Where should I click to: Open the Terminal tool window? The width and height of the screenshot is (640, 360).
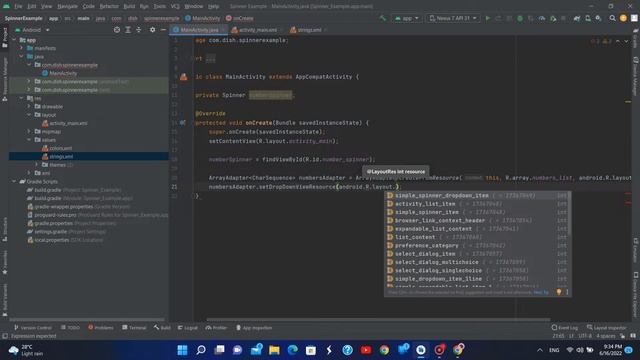(134, 328)
